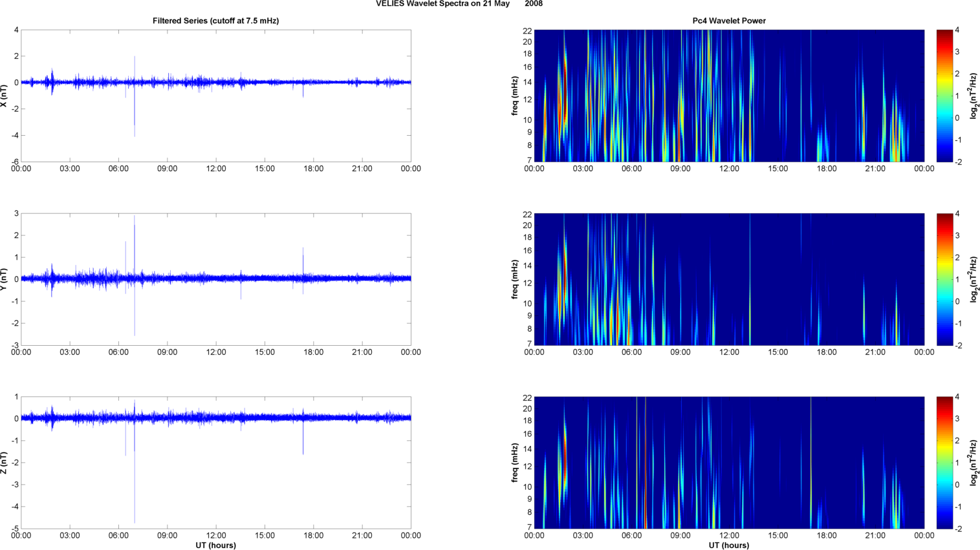Click the "log2(nT²/Hz)" label of the middle colorbar
Viewport: 980px width, 550px height.
974,279
